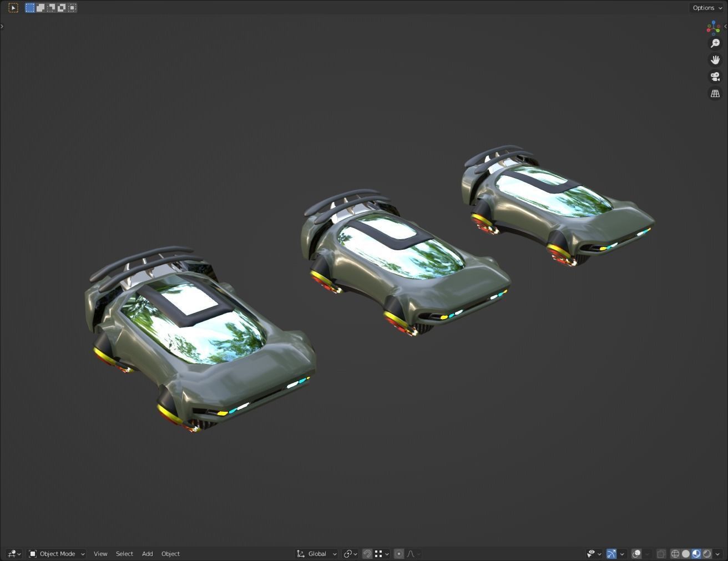Click the navigation axis gizmo
This screenshot has height=561, width=728.
click(x=714, y=27)
